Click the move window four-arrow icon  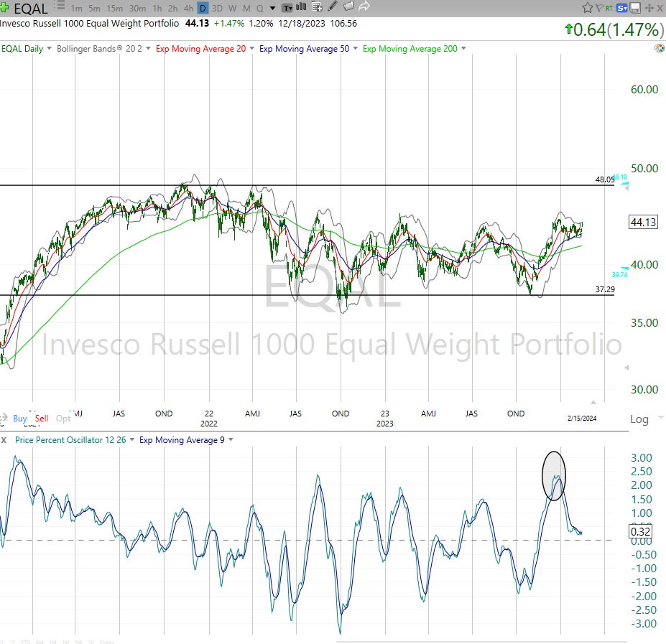pyautogui.click(x=649, y=8)
